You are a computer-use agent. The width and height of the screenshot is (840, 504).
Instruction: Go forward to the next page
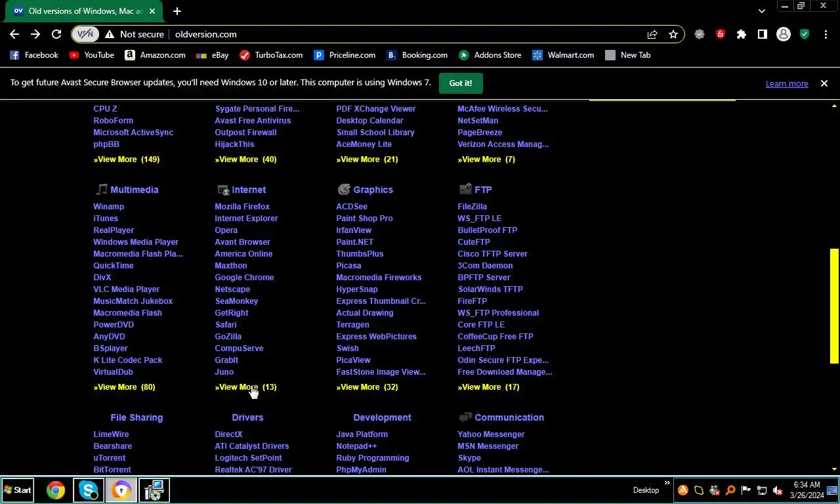[x=35, y=34]
